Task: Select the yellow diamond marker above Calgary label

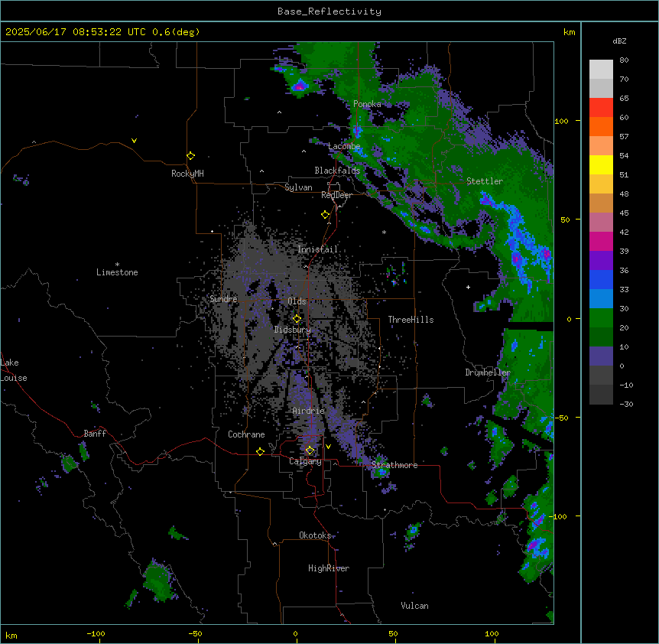Action: [x=310, y=450]
